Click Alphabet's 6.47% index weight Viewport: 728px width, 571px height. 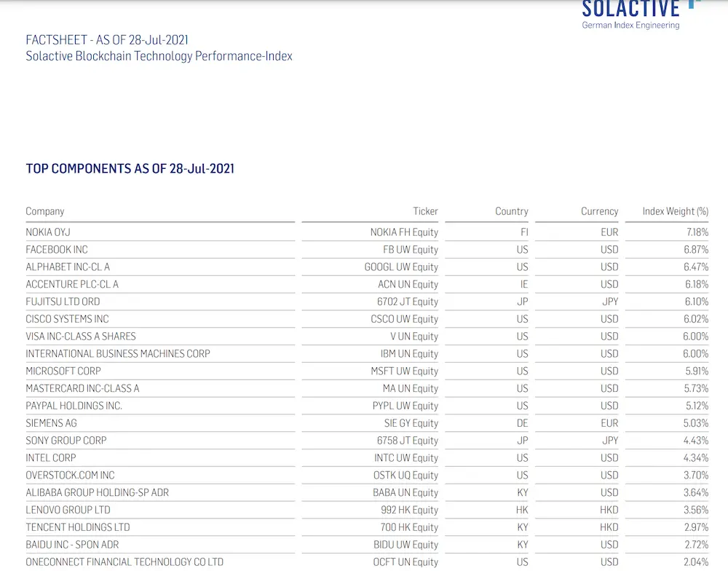click(696, 267)
